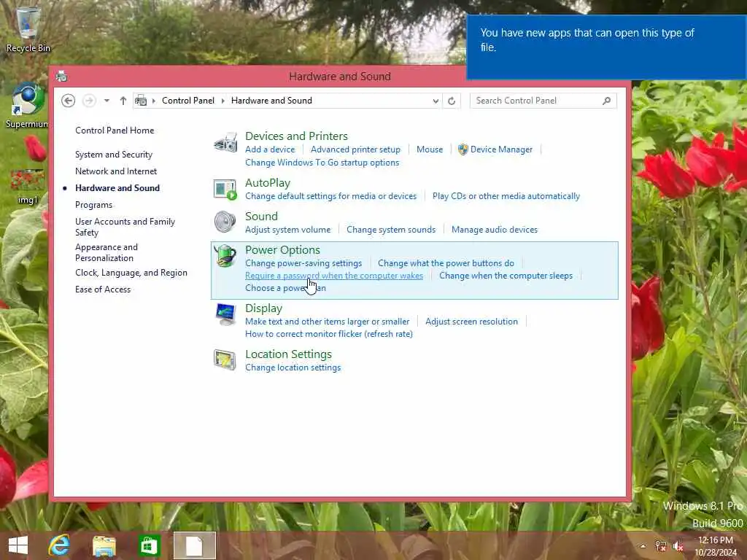Show hidden system tray icons
The width and height of the screenshot is (747, 560).
(643, 546)
